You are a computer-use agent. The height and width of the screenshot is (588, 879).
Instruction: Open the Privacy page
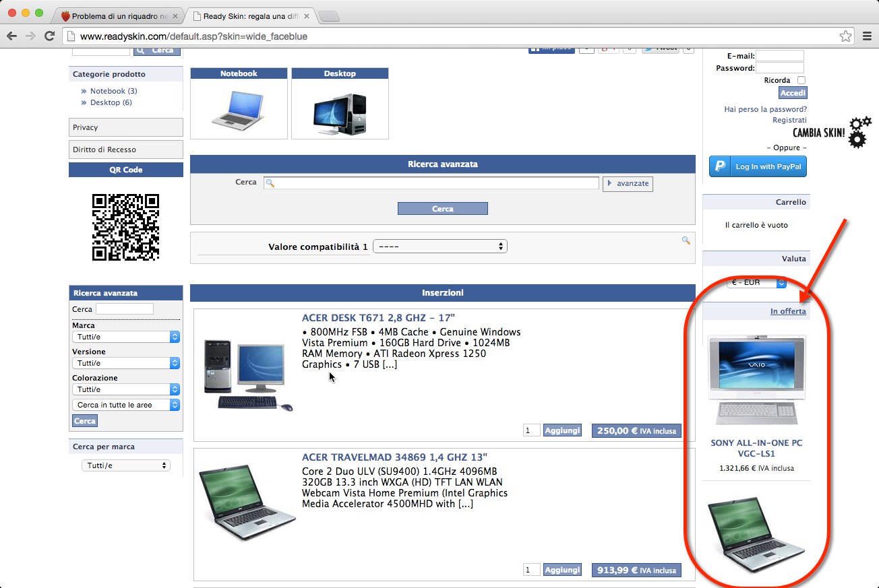(x=126, y=127)
